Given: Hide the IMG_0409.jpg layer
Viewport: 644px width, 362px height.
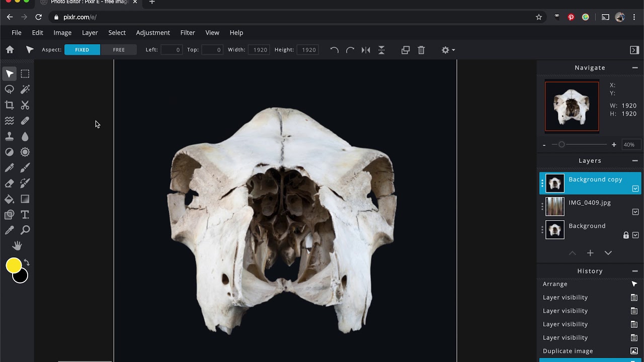Looking at the screenshot, I should (x=635, y=212).
